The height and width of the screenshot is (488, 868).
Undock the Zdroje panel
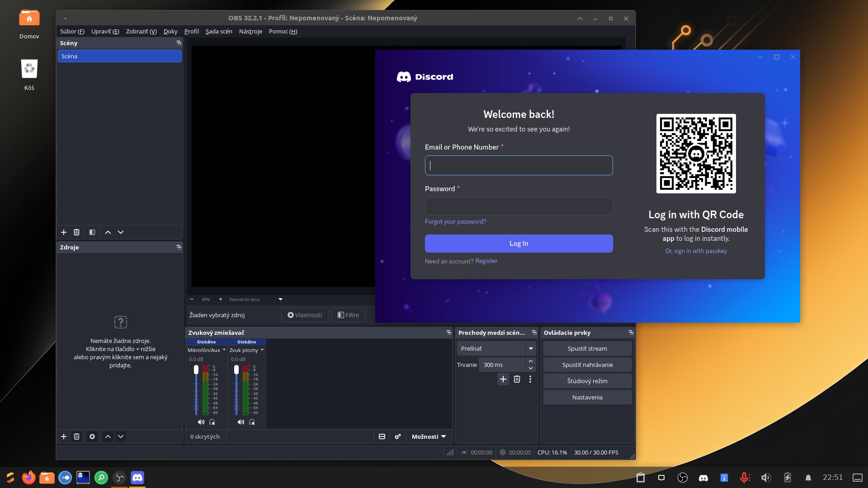(x=179, y=247)
